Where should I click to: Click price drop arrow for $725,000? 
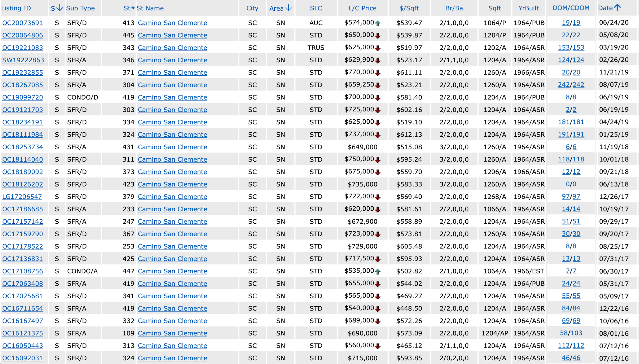pyautogui.click(x=377, y=110)
